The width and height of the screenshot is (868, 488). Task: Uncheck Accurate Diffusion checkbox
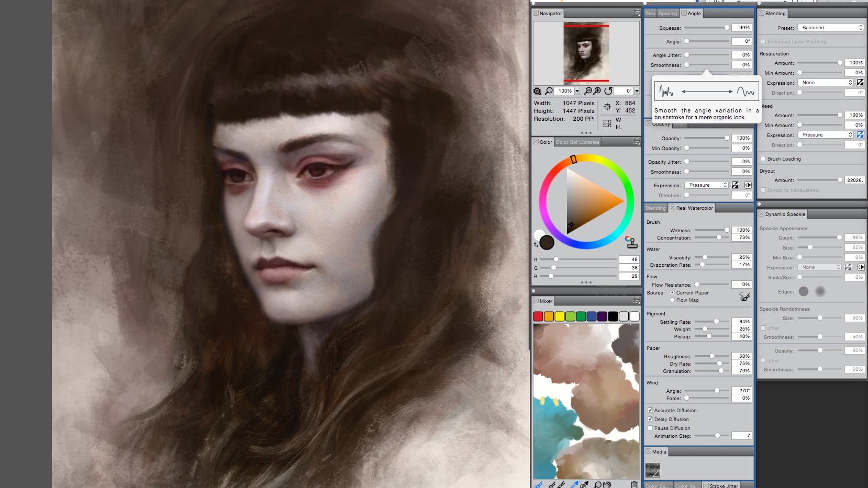pyautogui.click(x=650, y=410)
